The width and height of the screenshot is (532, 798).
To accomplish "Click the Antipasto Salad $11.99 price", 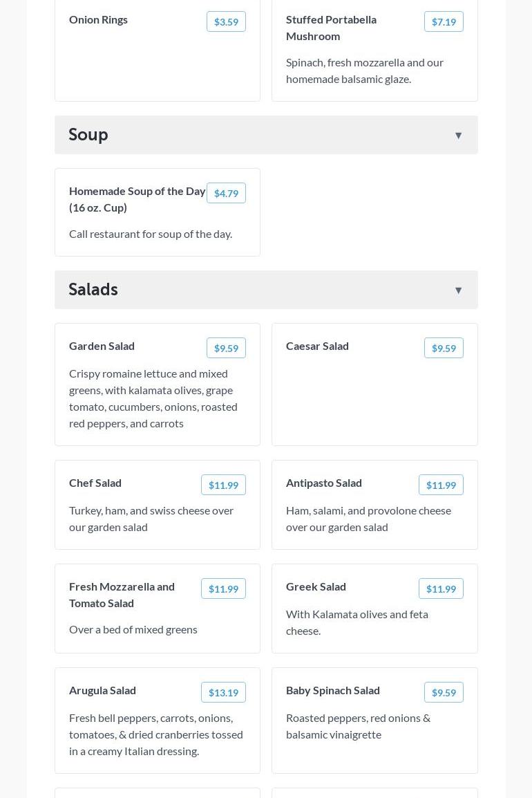I will 441,485.
